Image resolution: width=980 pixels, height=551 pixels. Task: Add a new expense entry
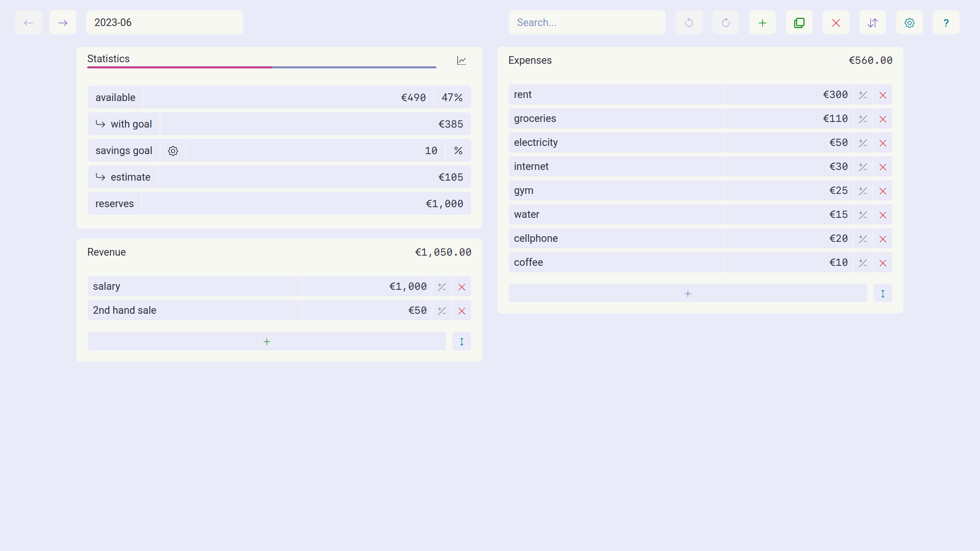[688, 293]
